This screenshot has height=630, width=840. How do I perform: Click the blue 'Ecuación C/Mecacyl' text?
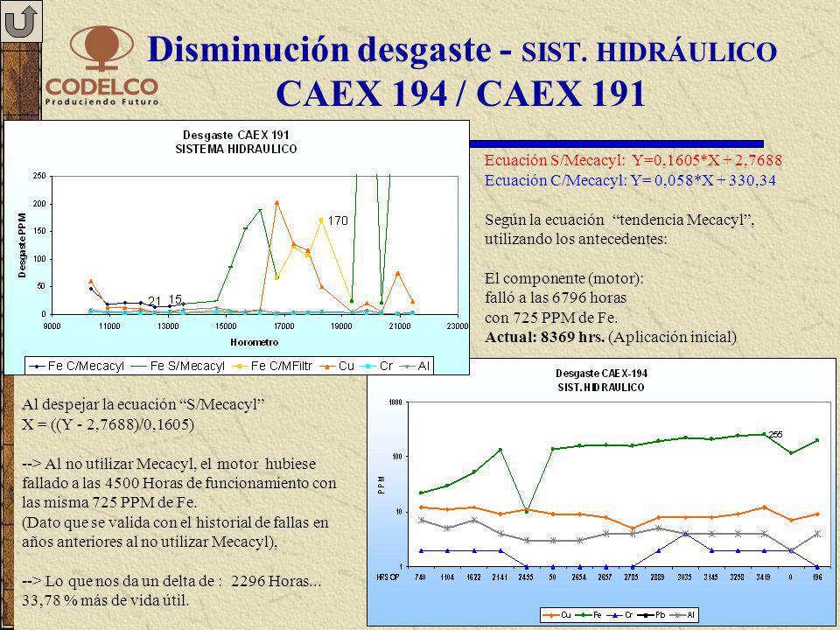pos(630,180)
